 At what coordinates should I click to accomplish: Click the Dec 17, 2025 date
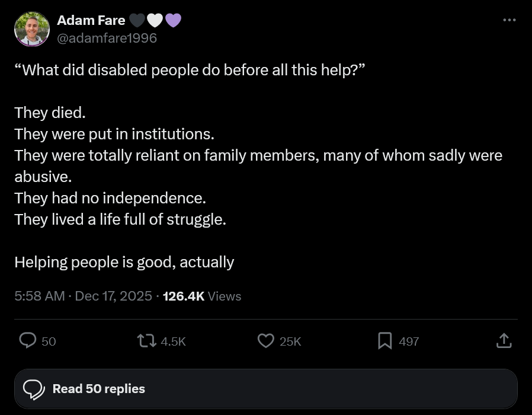[114, 296]
